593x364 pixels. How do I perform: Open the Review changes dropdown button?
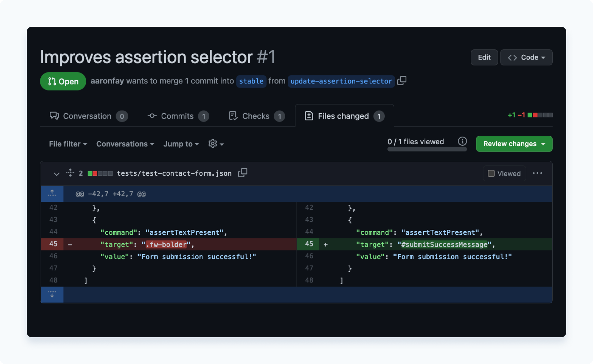tap(514, 144)
